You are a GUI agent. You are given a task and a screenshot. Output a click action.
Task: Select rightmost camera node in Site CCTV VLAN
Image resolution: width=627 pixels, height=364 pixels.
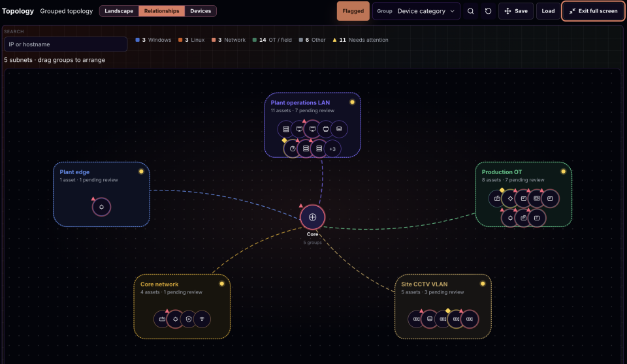[x=470, y=319]
